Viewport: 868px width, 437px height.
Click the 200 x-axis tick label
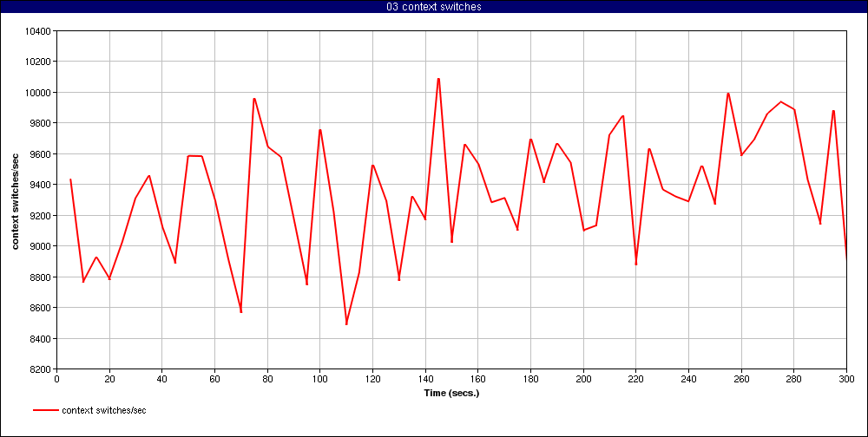coord(583,378)
